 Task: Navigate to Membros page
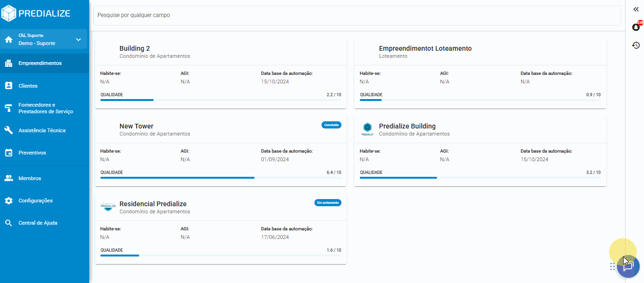click(29, 178)
